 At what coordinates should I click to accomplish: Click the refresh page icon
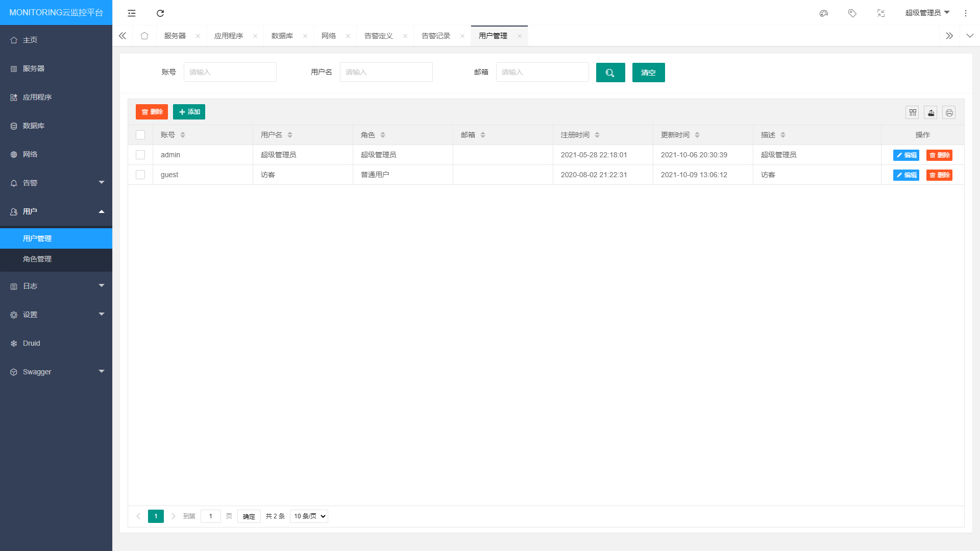[160, 13]
